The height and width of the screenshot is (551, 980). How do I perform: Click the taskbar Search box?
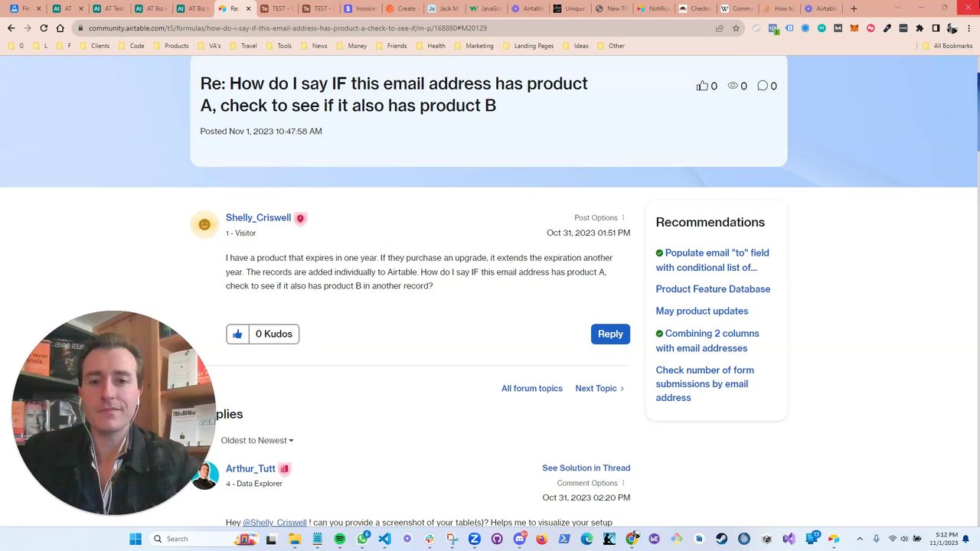pos(203,539)
